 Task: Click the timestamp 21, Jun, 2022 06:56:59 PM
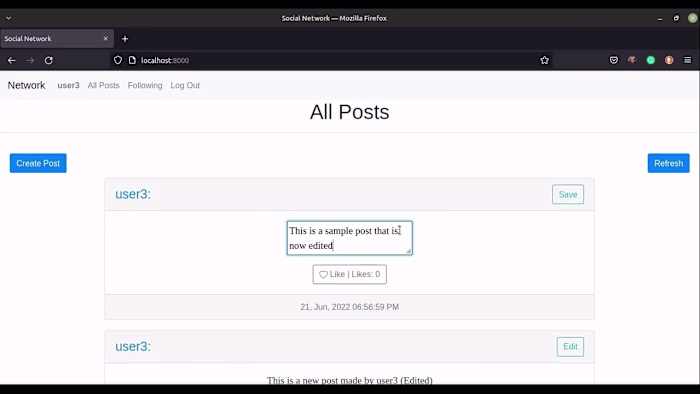point(350,307)
